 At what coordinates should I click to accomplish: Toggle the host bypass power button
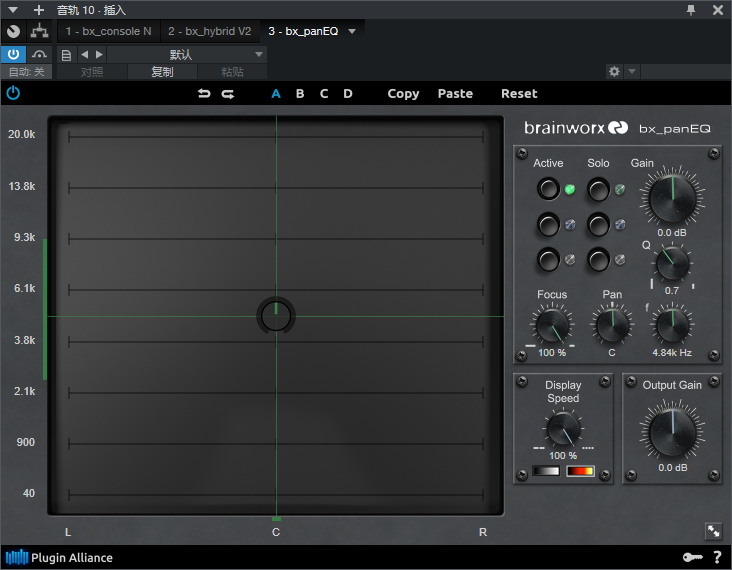(x=14, y=55)
